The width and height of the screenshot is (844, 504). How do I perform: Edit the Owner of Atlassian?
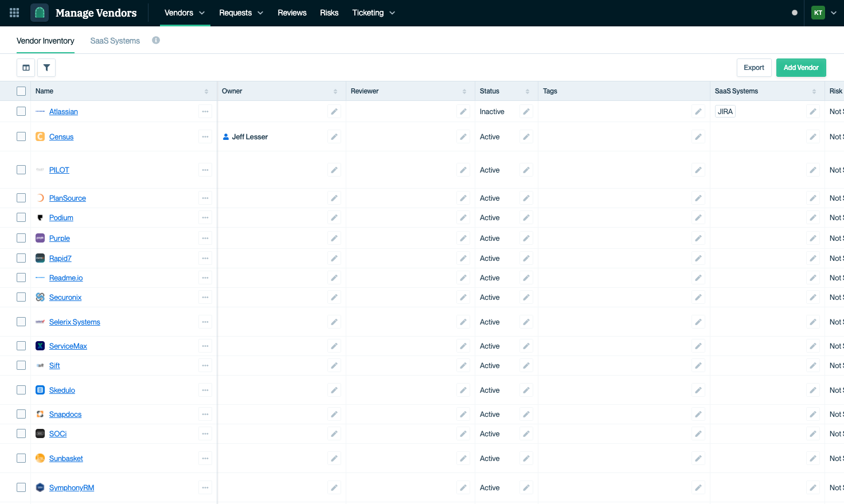point(334,111)
